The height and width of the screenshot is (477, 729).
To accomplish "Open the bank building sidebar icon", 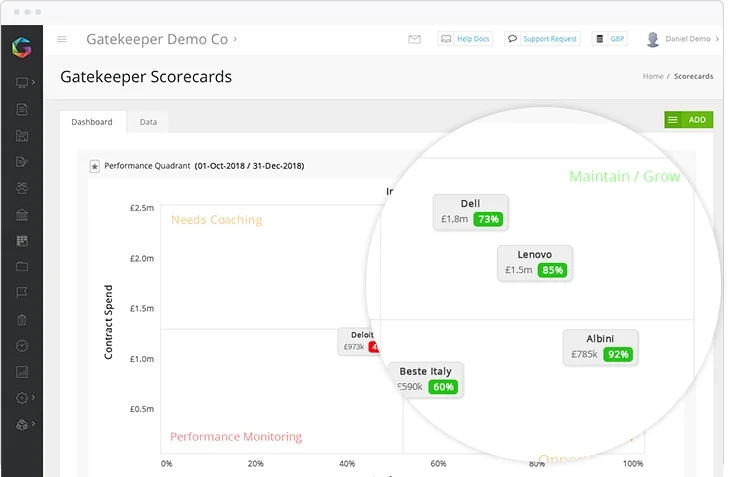I will pyautogui.click(x=22, y=215).
